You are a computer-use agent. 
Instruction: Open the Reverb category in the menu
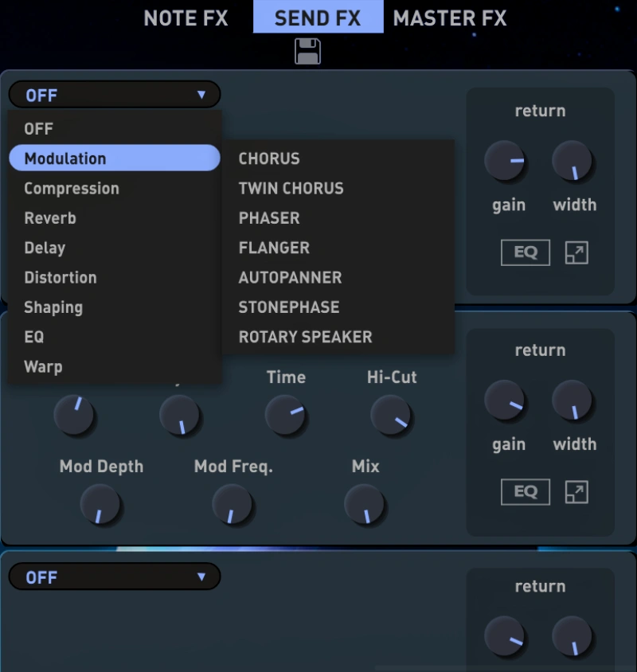point(50,218)
